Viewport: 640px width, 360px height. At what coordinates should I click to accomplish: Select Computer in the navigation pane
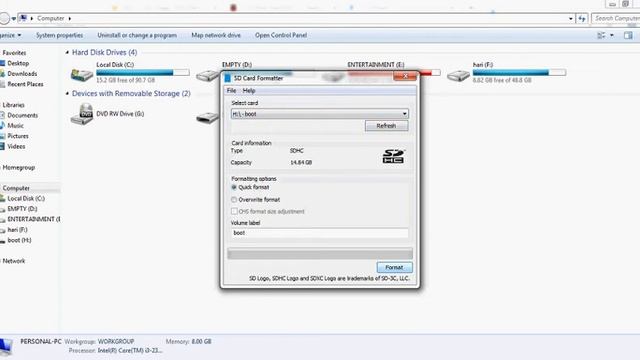tap(16, 188)
